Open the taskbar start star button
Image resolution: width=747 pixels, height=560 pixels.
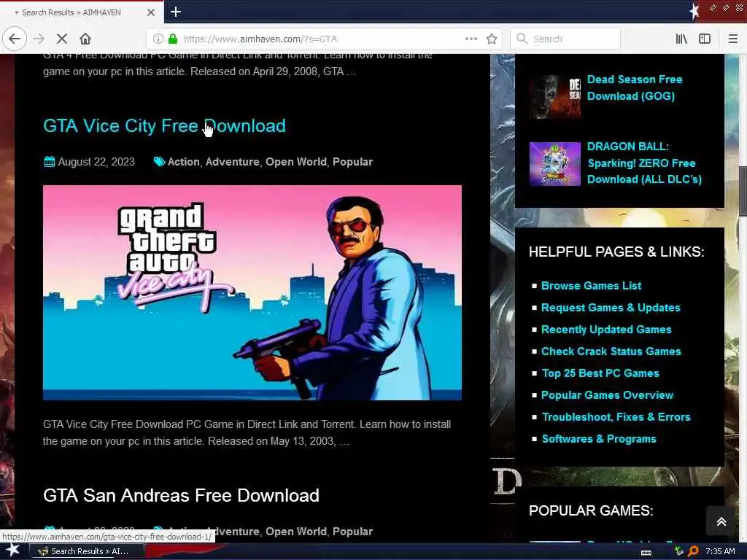pyautogui.click(x=13, y=551)
